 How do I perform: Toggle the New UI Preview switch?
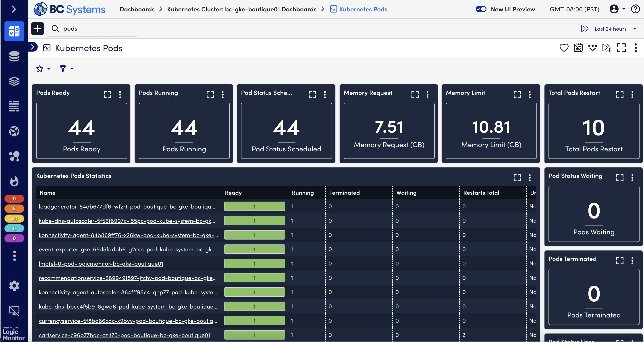pyautogui.click(x=481, y=9)
